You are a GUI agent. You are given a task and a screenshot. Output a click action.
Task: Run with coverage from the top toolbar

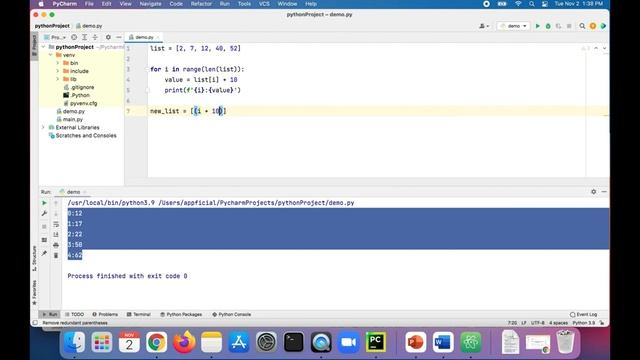pos(558,26)
